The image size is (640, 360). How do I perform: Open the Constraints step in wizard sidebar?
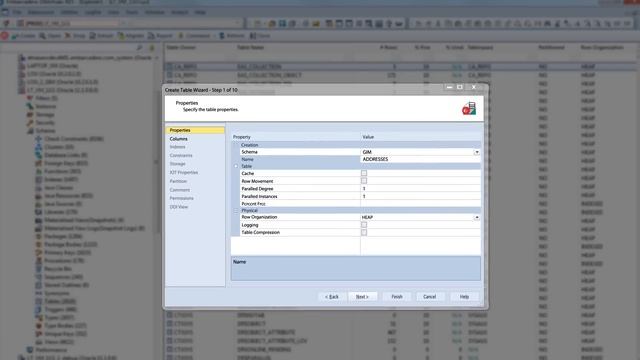point(181,156)
